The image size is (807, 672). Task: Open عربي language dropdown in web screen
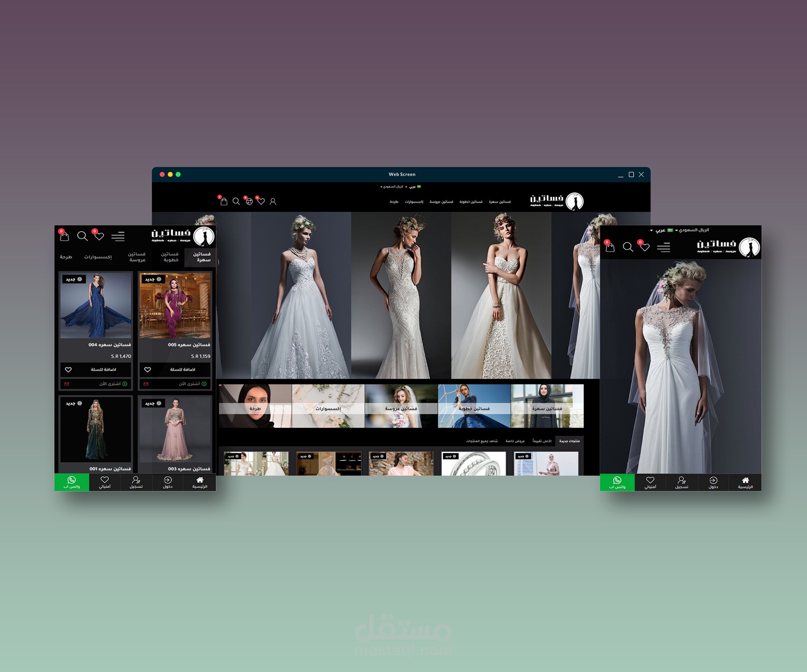pos(413,187)
